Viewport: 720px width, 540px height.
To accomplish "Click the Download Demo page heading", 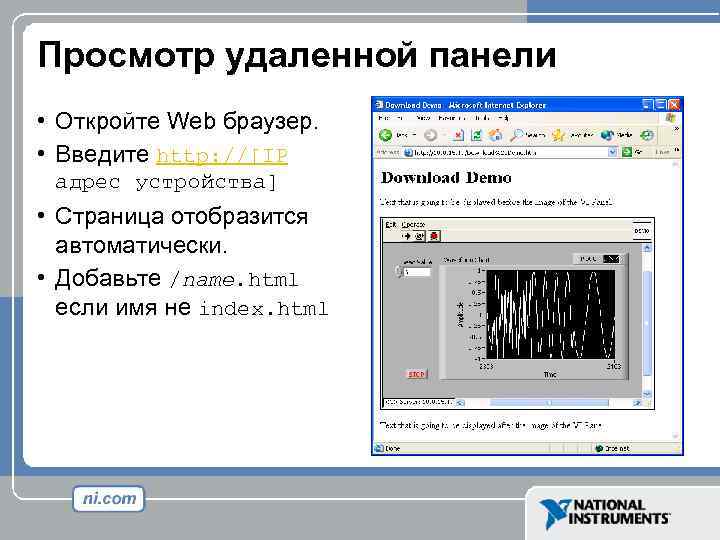I will (x=446, y=178).
